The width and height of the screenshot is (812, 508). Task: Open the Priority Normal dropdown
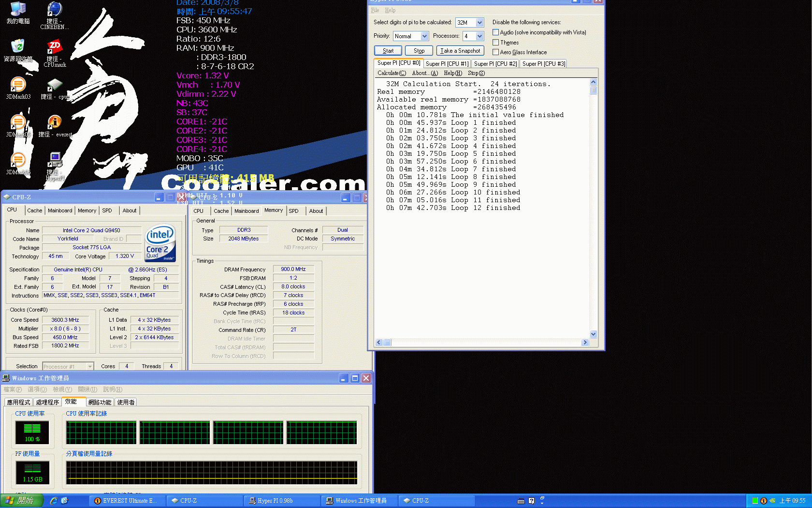coord(424,36)
